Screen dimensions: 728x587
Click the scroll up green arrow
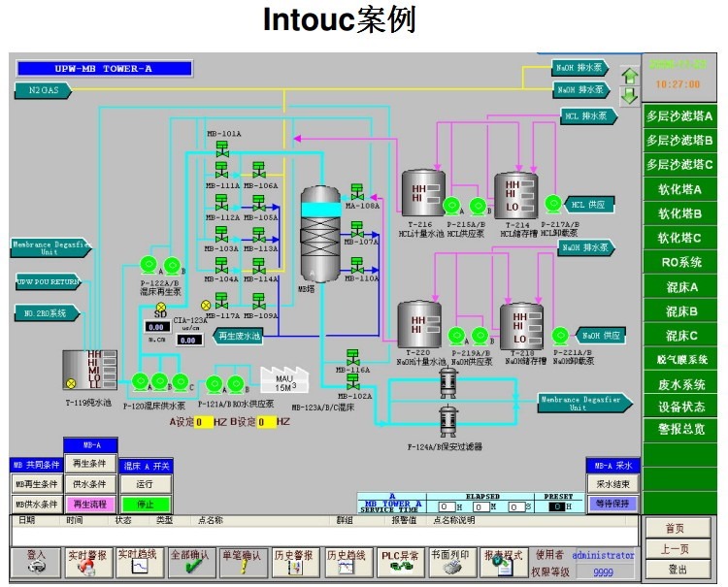tap(630, 76)
